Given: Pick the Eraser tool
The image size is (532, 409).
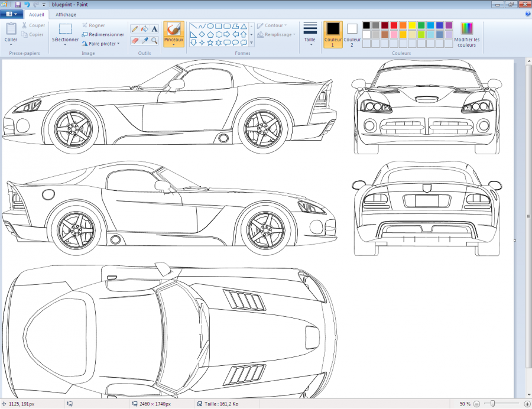Looking at the screenshot, I should (135, 40).
